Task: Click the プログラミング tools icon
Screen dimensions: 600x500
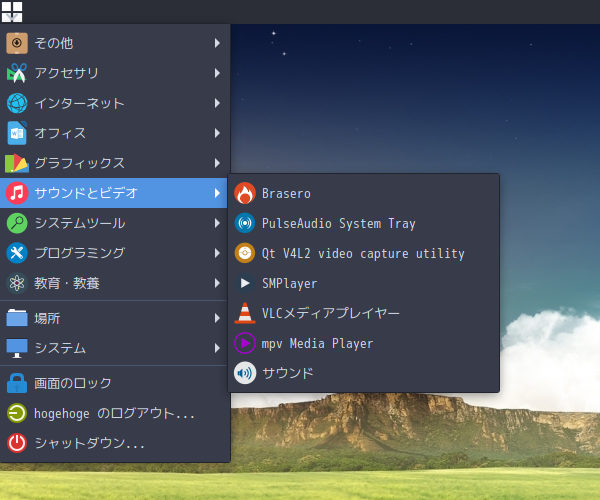Action: 17,253
